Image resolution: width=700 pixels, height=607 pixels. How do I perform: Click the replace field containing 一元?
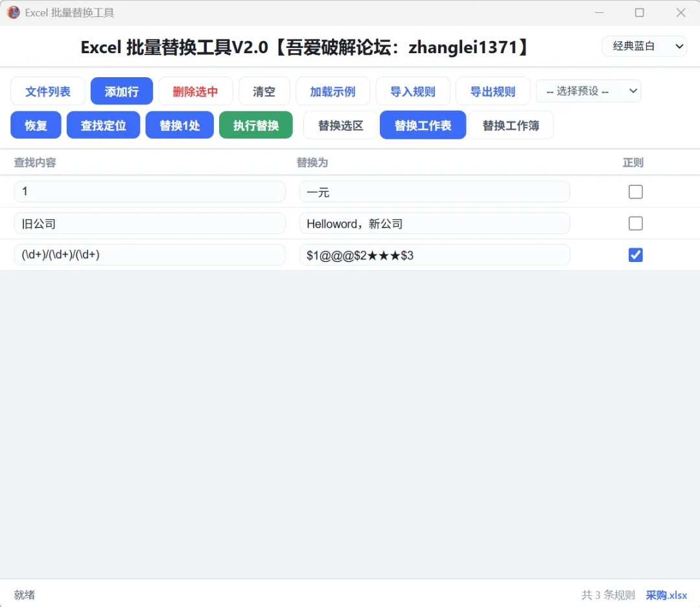pos(434,191)
